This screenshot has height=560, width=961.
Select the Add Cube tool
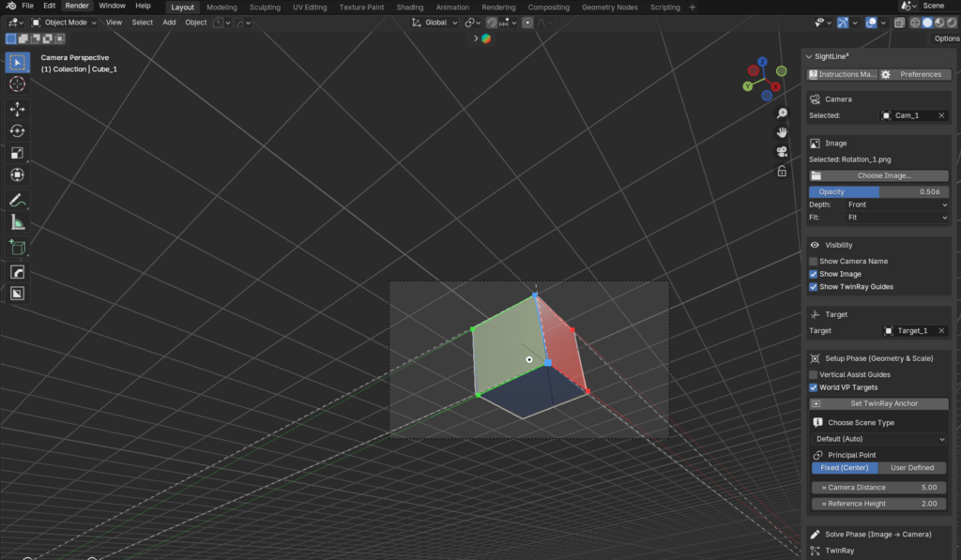17,247
